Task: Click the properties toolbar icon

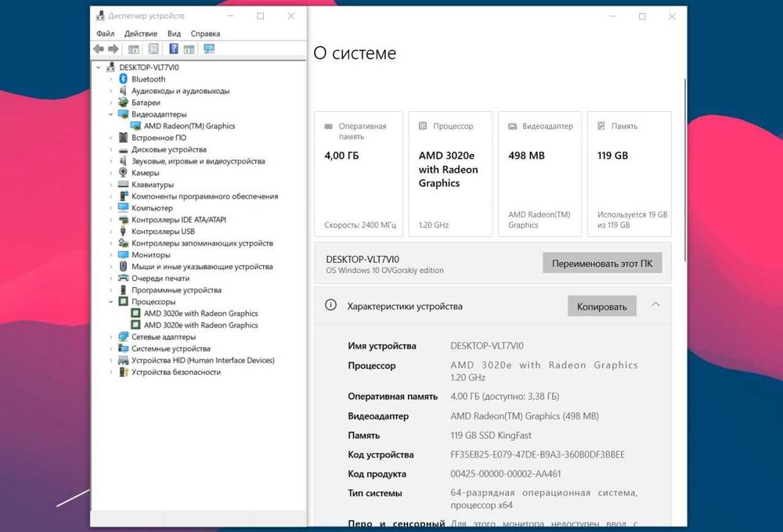Action: (x=153, y=49)
